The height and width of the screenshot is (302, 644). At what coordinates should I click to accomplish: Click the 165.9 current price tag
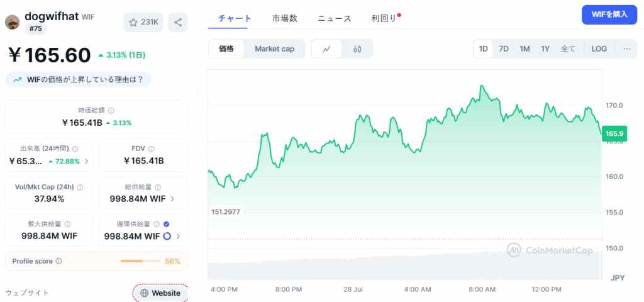pyautogui.click(x=614, y=133)
